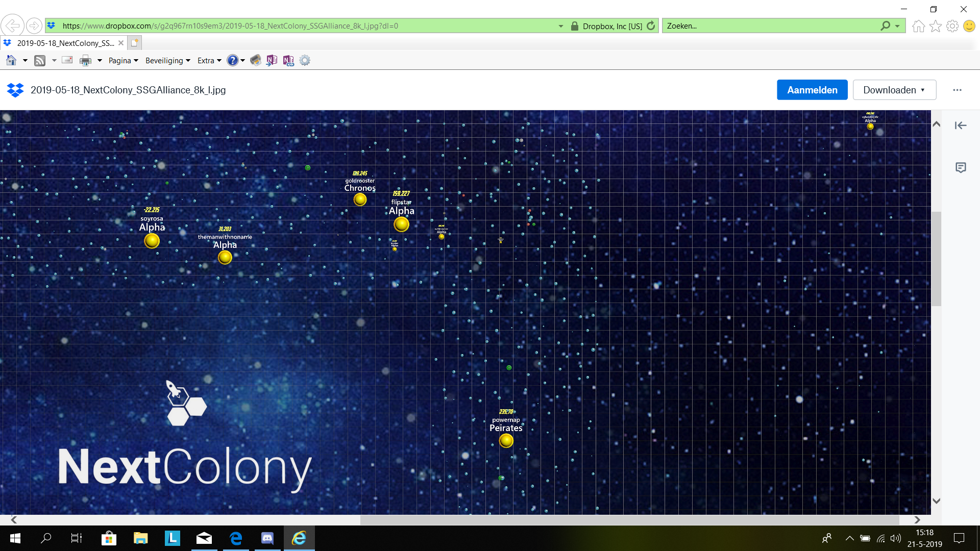Open Favorites star icon
The width and height of the screenshot is (980, 551).
click(x=935, y=26)
